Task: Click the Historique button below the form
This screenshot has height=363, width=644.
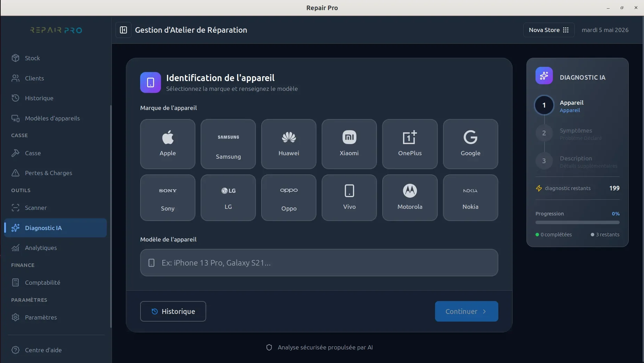Action: (x=173, y=311)
